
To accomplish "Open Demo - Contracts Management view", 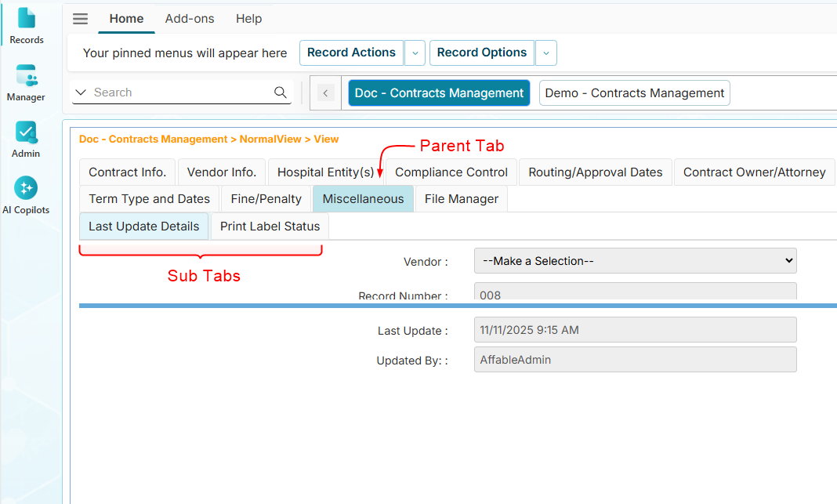I will click(x=634, y=93).
